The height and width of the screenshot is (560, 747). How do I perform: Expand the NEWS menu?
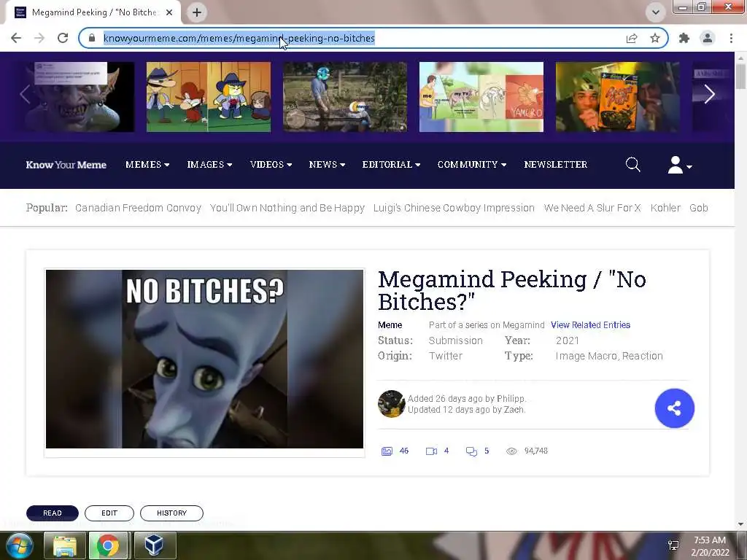point(327,165)
